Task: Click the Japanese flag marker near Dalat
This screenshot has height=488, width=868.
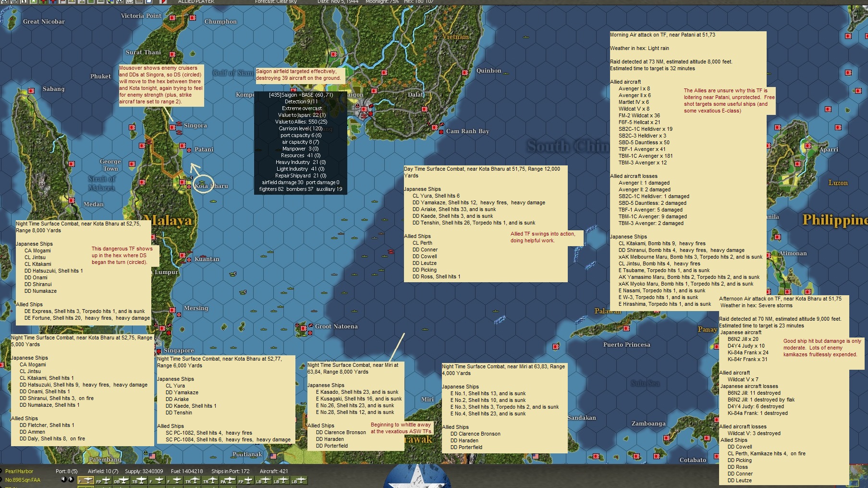Action: (425, 109)
